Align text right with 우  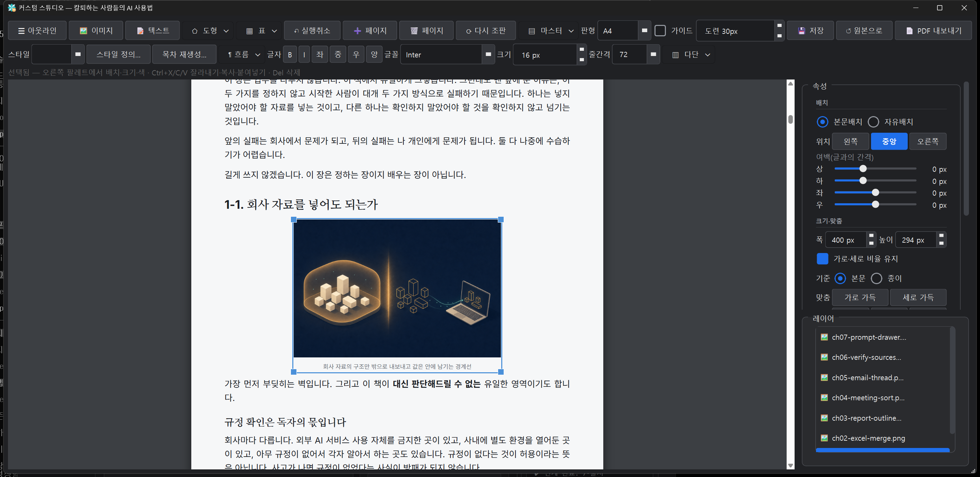[356, 54]
